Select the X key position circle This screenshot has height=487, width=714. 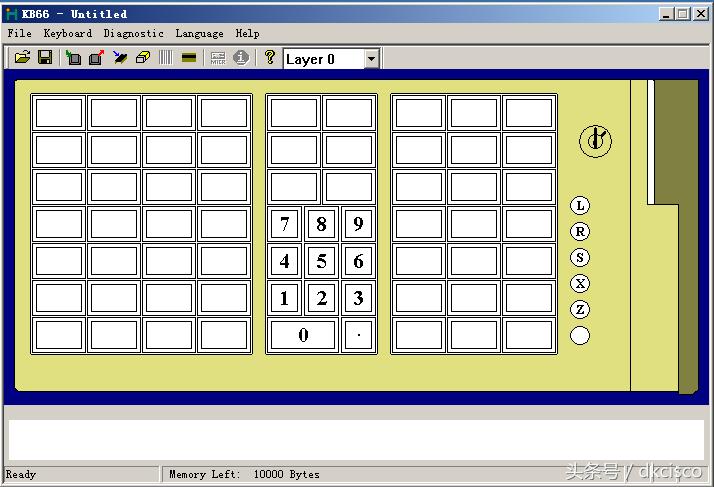pos(580,283)
